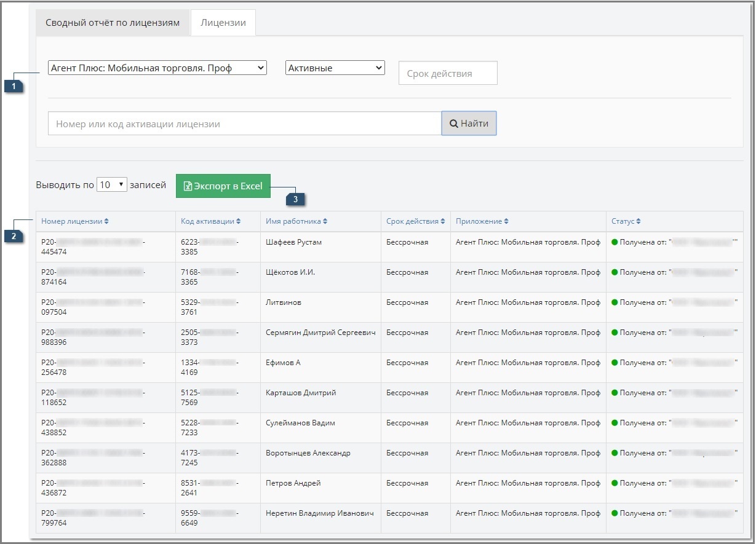Click activation code starting 5125

pyautogui.click(x=210, y=398)
